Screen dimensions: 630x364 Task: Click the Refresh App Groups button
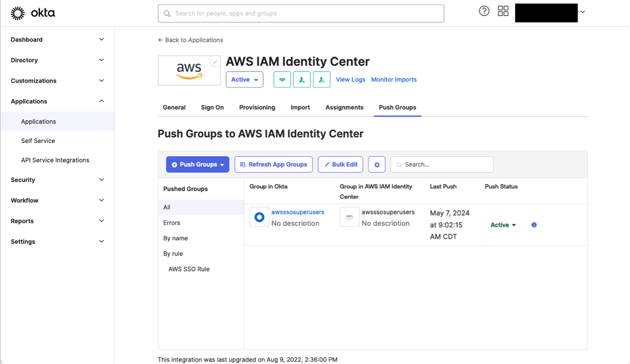pos(273,164)
